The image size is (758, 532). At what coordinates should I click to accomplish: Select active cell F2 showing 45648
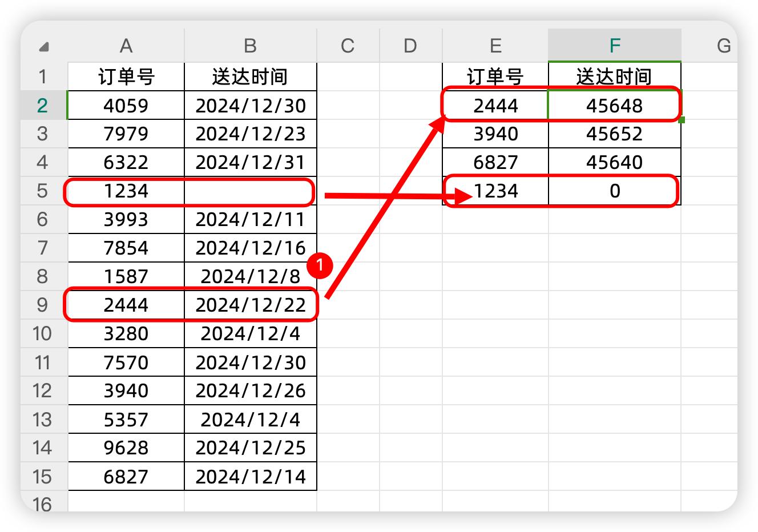(615, 105)
